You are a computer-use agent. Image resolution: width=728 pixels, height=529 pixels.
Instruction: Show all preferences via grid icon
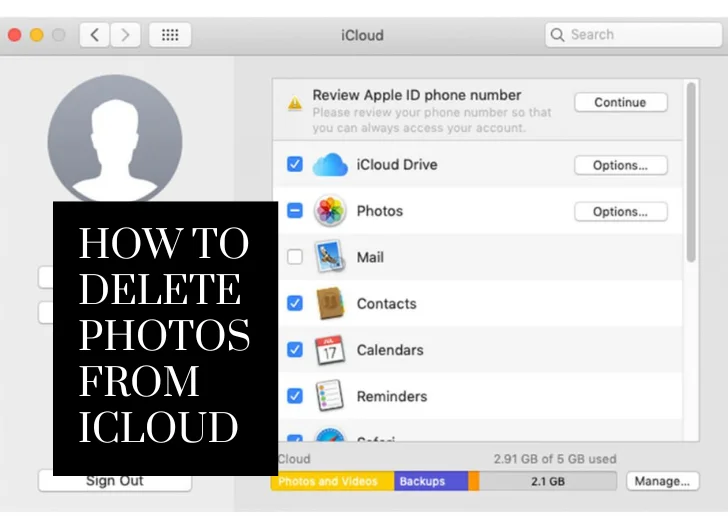click(x=170, y=35)
